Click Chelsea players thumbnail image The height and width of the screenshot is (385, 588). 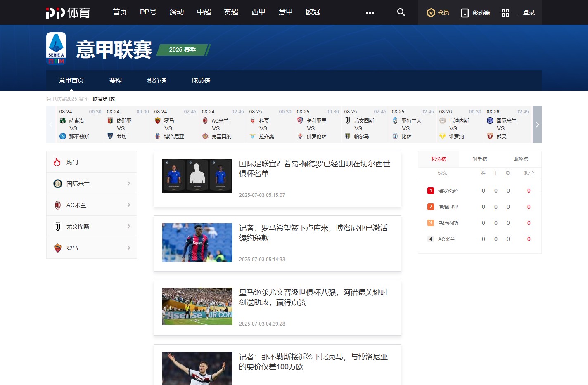[197, 176]
